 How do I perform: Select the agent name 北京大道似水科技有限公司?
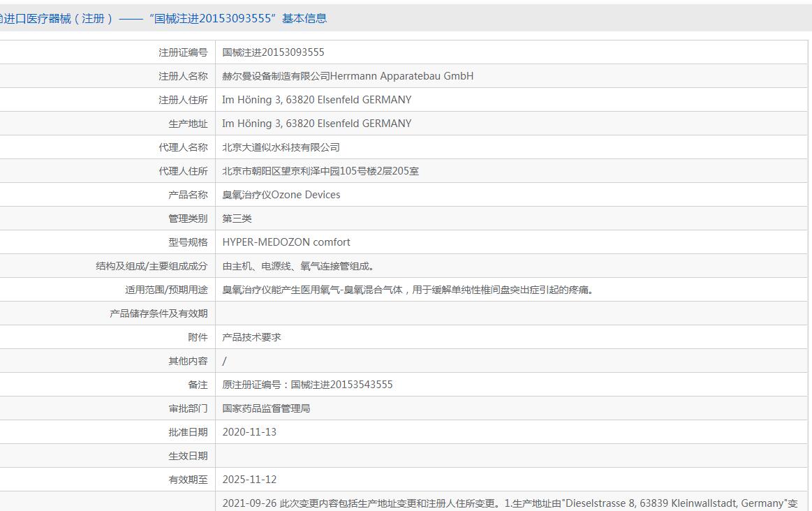[281, 147]
